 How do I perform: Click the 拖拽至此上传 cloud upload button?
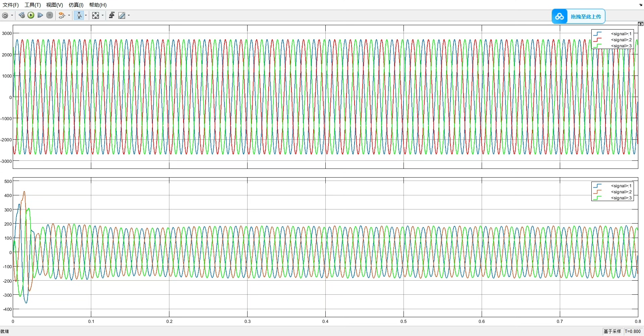click(579, 16)
